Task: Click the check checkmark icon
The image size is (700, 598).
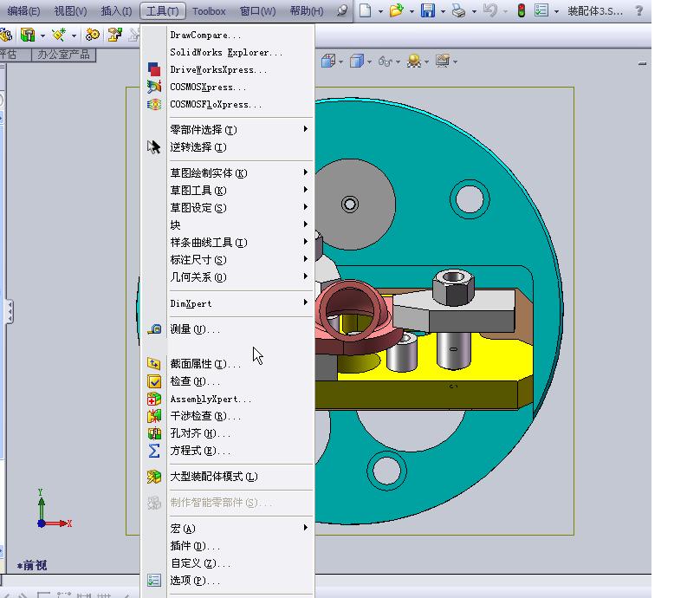Action: point(154,381)
